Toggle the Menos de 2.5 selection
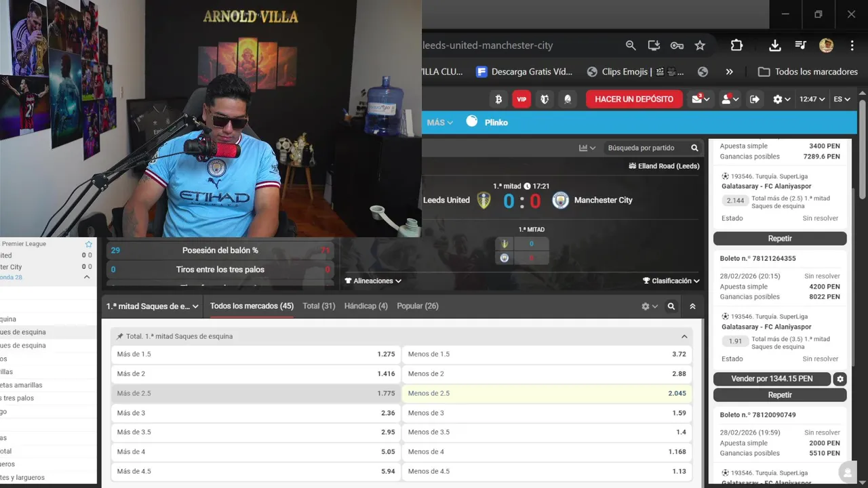Image resolution: width=868 pixels, height=488 pixels. 547,393
